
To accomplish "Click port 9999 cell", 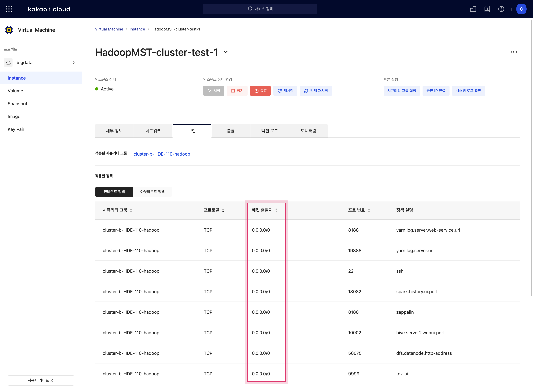I will tap(353, 374).
